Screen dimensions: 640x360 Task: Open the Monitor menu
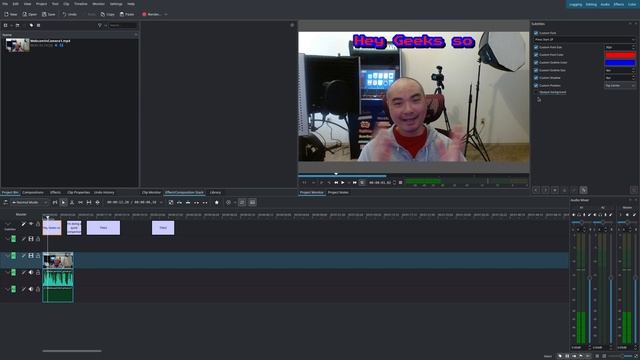98,4
